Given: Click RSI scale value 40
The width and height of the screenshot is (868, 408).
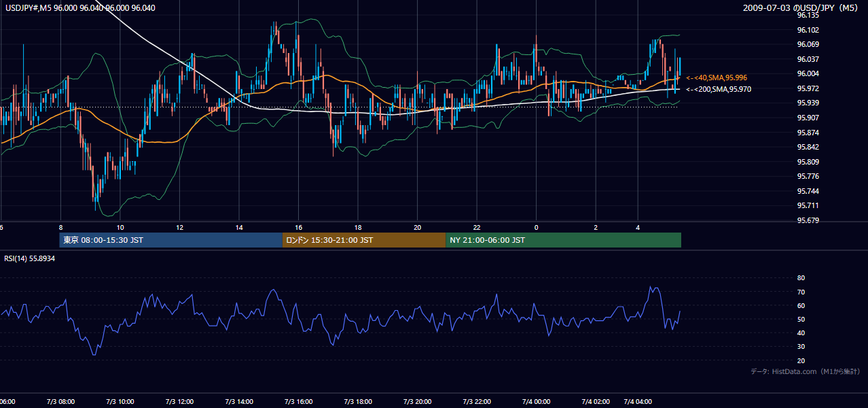Looking at the screenshot, I should coord(801,333).
